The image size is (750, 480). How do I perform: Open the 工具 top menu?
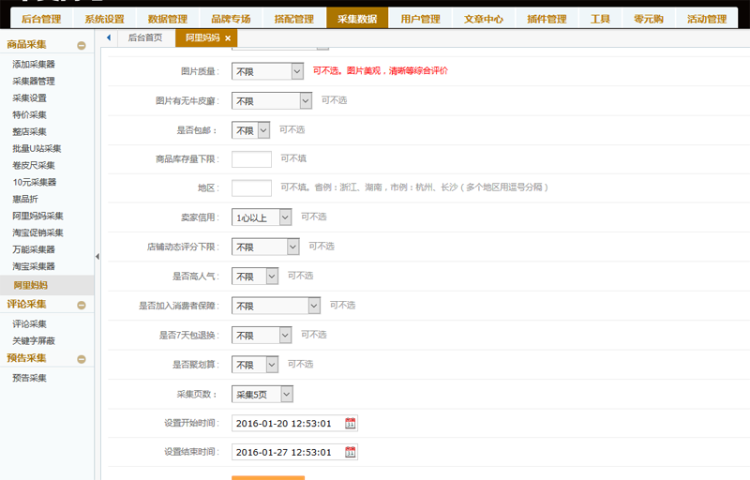click(600, 19)
